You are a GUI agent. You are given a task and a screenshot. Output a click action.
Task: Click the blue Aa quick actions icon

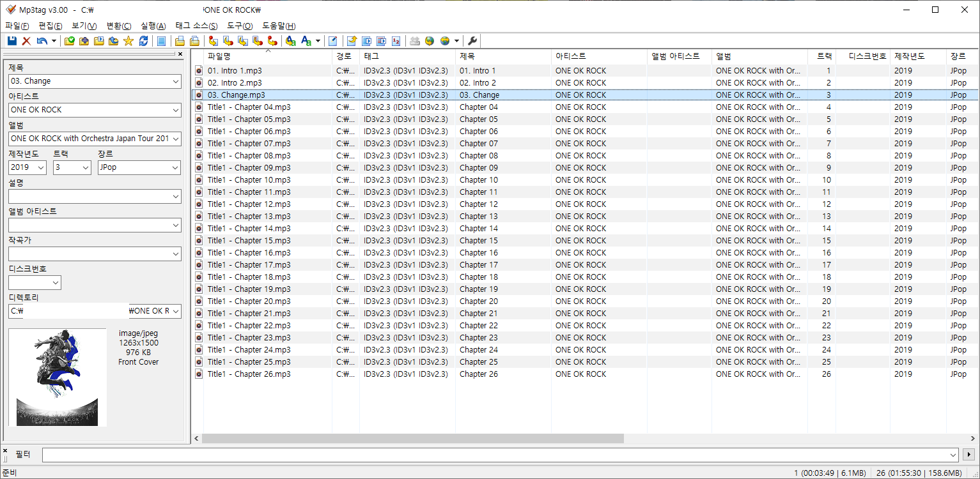(x=306, y=41)
